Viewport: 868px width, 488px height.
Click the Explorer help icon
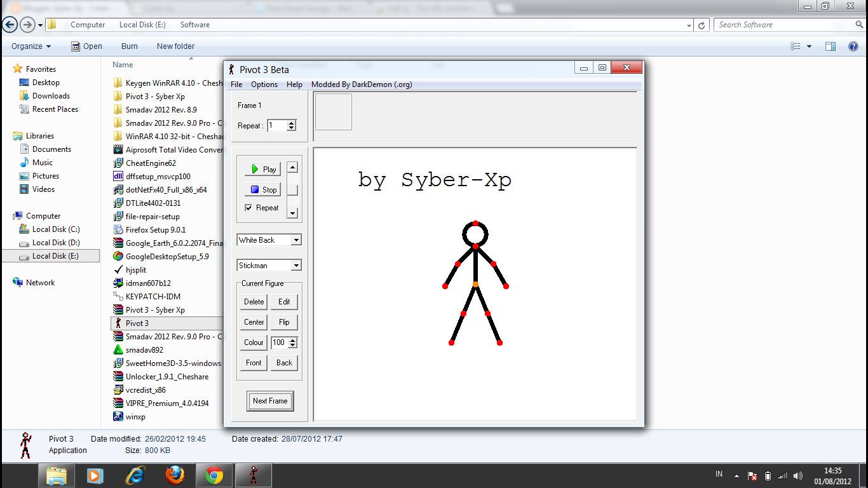853,46
